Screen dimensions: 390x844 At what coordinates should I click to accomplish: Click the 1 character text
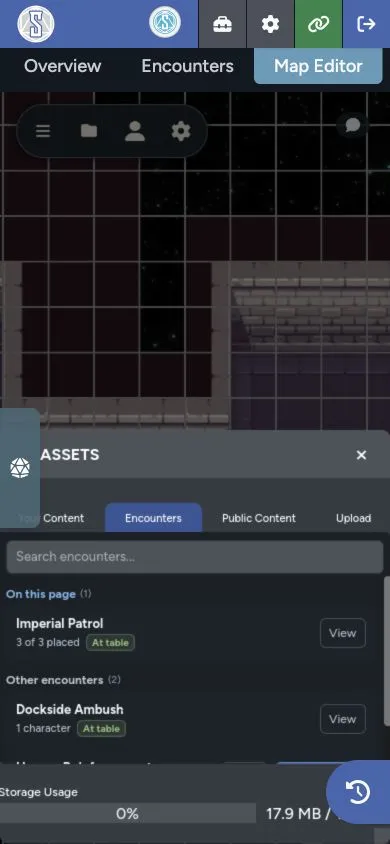pyautogui.click(x=43, y=728)
